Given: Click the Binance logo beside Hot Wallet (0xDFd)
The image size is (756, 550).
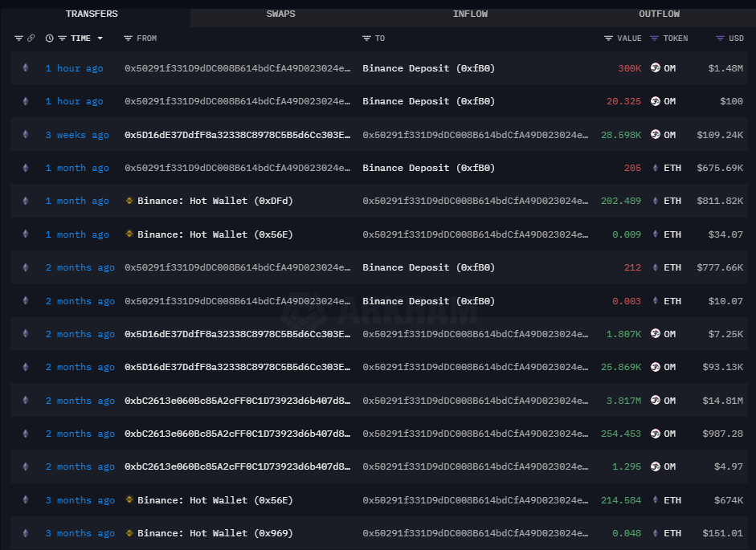Looking at the screenshot, I should coord(129,201).
